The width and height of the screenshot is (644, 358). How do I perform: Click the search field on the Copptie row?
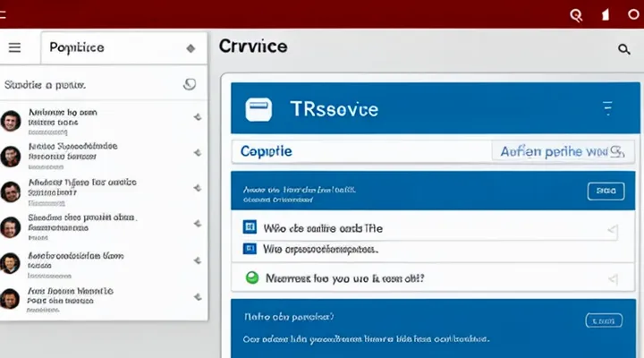click(563, 151)
